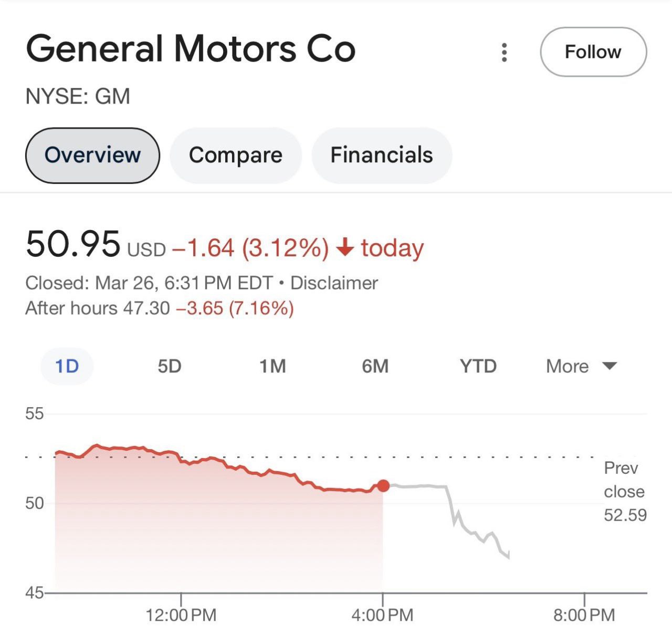Click the red down arrow icon beside today
This screenshot has height=644, width=672.
click(x=345, y=247)
